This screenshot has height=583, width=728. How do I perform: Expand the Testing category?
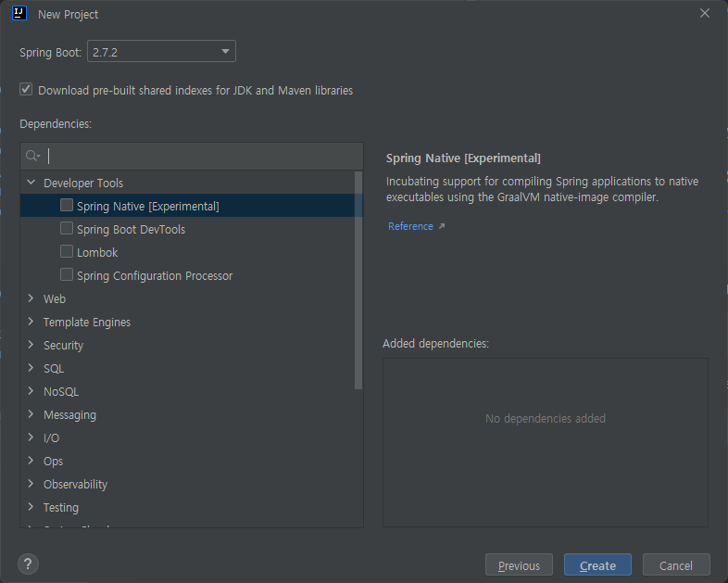coord(31,507)
